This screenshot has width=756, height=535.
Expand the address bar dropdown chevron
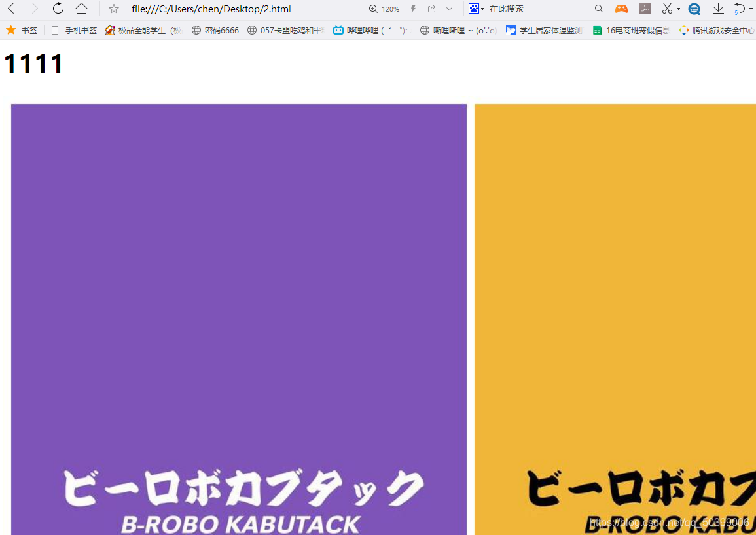pyautogui.click(x=450, y=9)
